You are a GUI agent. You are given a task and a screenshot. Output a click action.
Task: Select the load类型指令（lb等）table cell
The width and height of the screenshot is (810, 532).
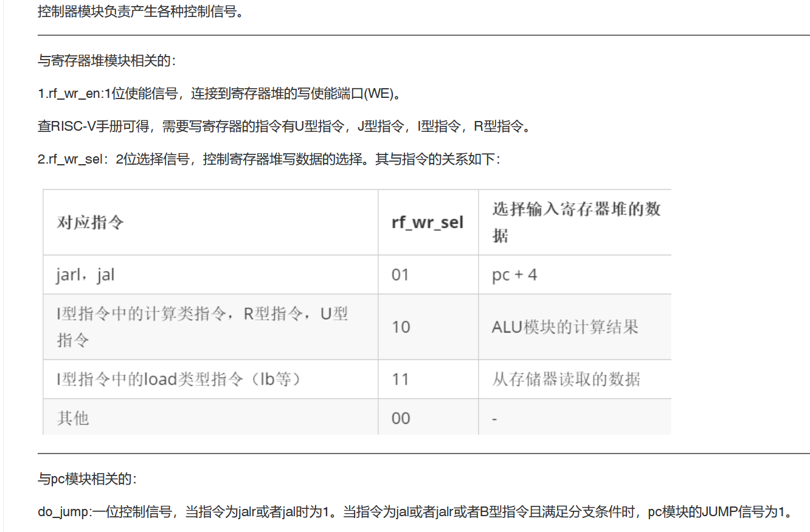click(x=179, y=379)
